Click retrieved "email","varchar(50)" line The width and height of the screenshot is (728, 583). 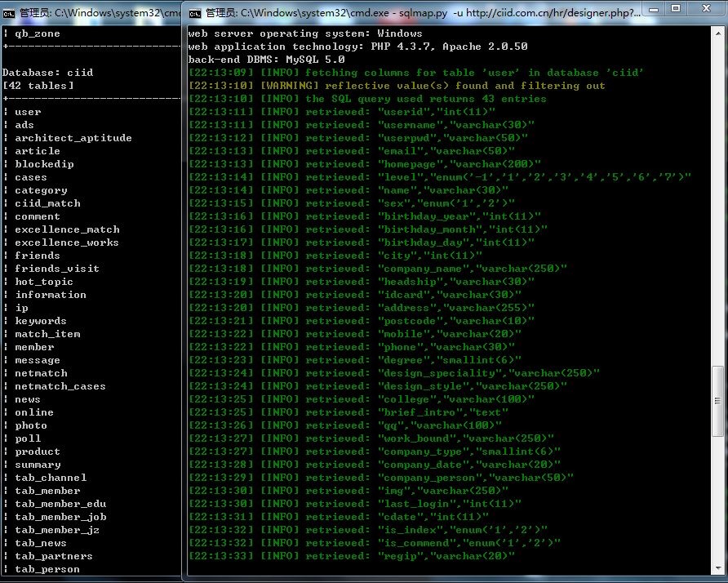[352, 151]
